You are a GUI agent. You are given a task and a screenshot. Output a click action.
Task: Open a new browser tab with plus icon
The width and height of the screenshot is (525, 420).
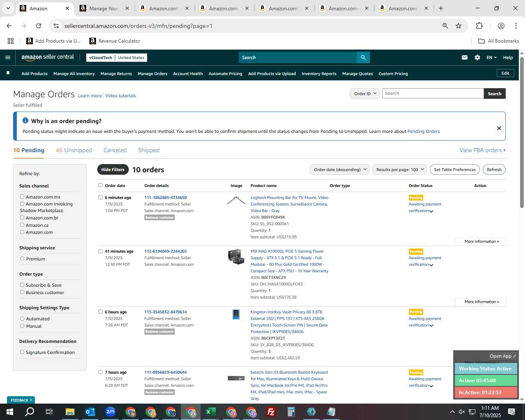tap(441, 8)
